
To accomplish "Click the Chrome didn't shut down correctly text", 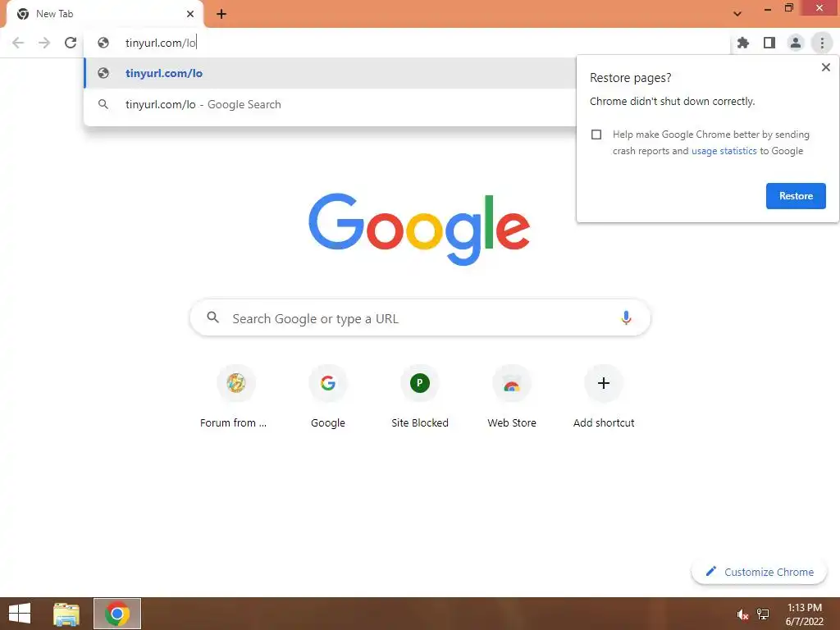I will tap(673, 101).
